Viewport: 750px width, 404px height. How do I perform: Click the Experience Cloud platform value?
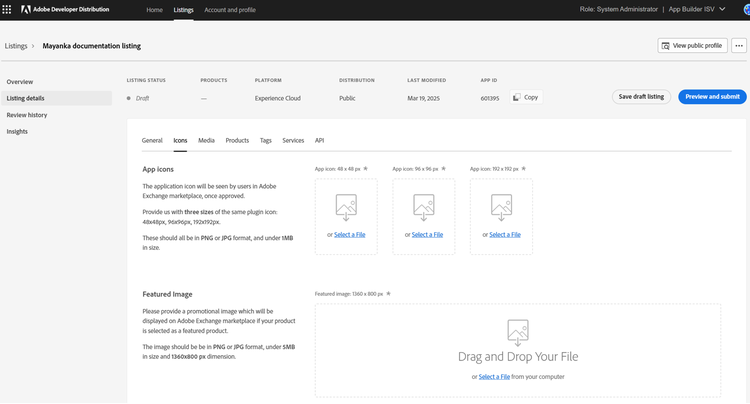(277, 98)
